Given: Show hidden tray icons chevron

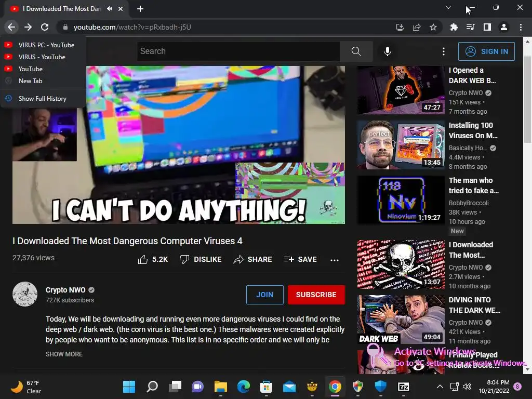Looking at the screenshot, I should [440, 387].
